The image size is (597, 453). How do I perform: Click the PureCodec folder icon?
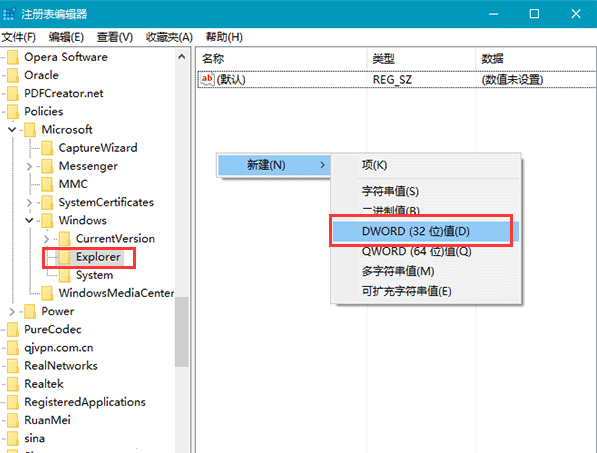[13, 329]
